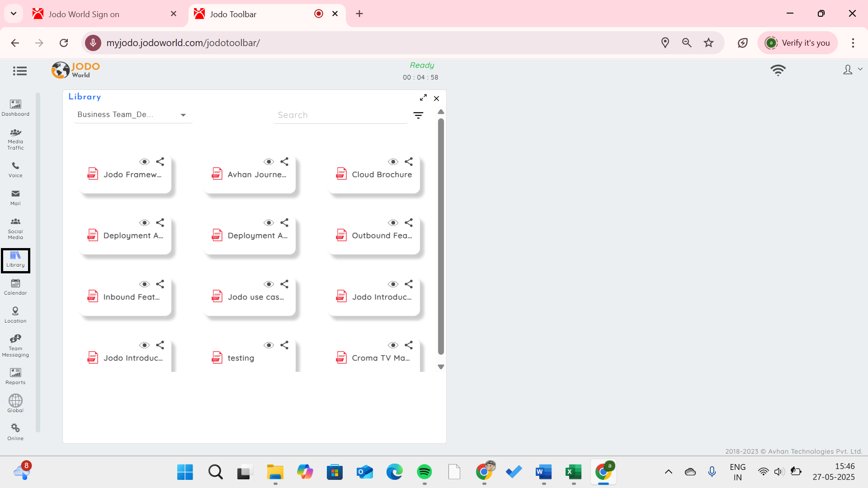Select the Jodo Toolbar tab
Viewport: 868px width, 488px height.
pyautogui.click(x=267, y=14)
